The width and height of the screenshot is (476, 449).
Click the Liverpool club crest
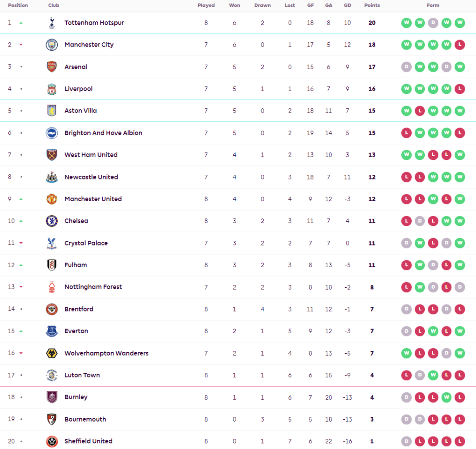52,89
